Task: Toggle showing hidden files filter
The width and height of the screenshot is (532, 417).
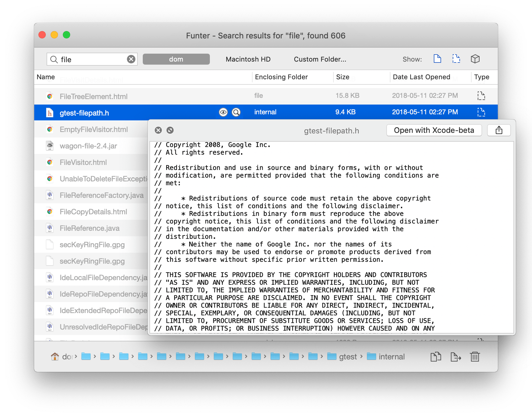Action: 456,59
